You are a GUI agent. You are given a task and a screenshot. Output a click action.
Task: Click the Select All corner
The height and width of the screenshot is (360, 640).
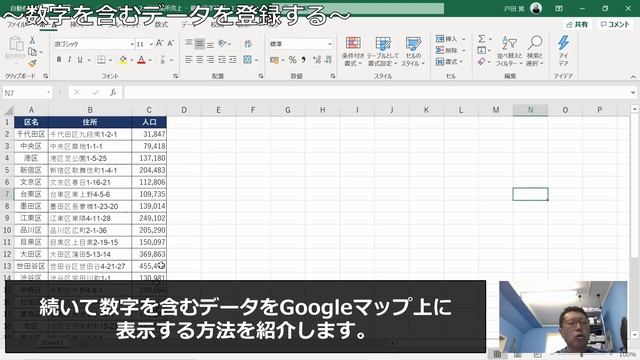[8, 110]
